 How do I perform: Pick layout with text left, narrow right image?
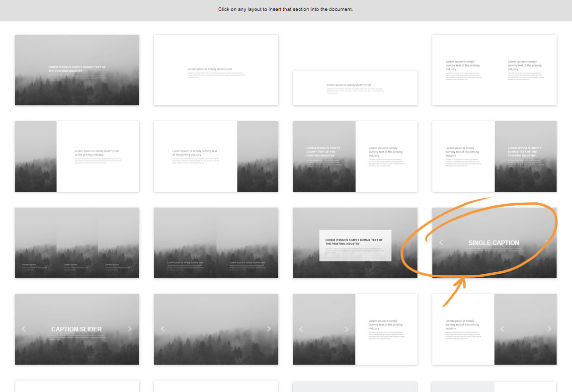point(216,157)
